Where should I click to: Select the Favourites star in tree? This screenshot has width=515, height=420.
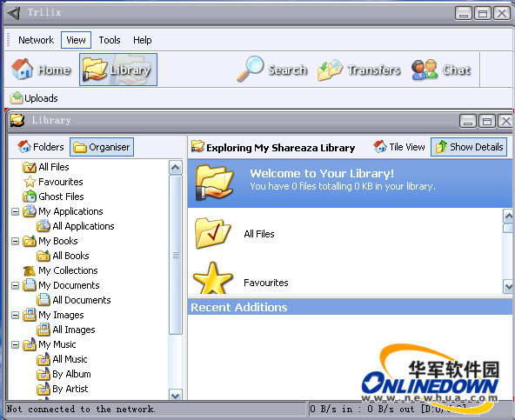click(30, 182)
